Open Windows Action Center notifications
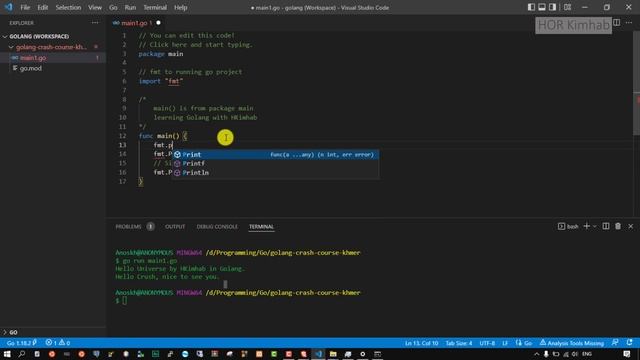640x360 pixels. coord(627,354)
